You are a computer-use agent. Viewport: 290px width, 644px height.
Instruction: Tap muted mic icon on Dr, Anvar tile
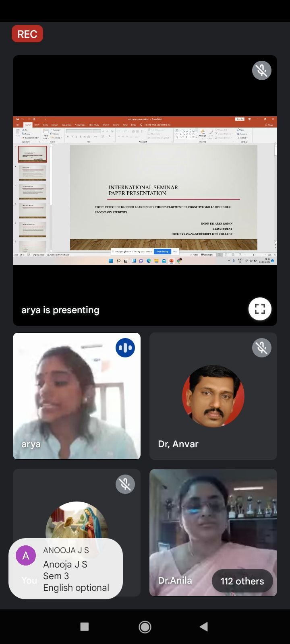(x=261, y=348)
